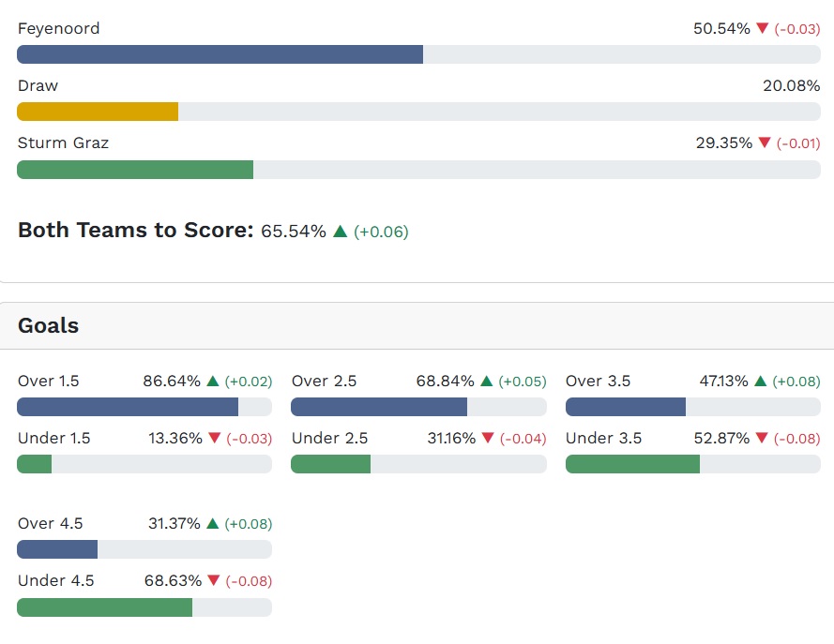Click the Goals section header
Image resolution: width=834 pixels, height=644 pixels.
pyautogui.click(x=49, y=326)
